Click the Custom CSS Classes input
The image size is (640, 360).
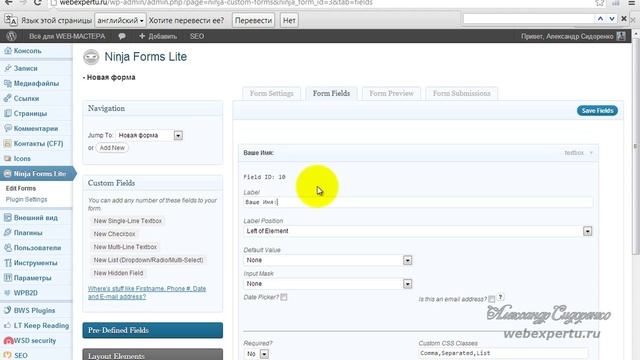coord(503,353)
